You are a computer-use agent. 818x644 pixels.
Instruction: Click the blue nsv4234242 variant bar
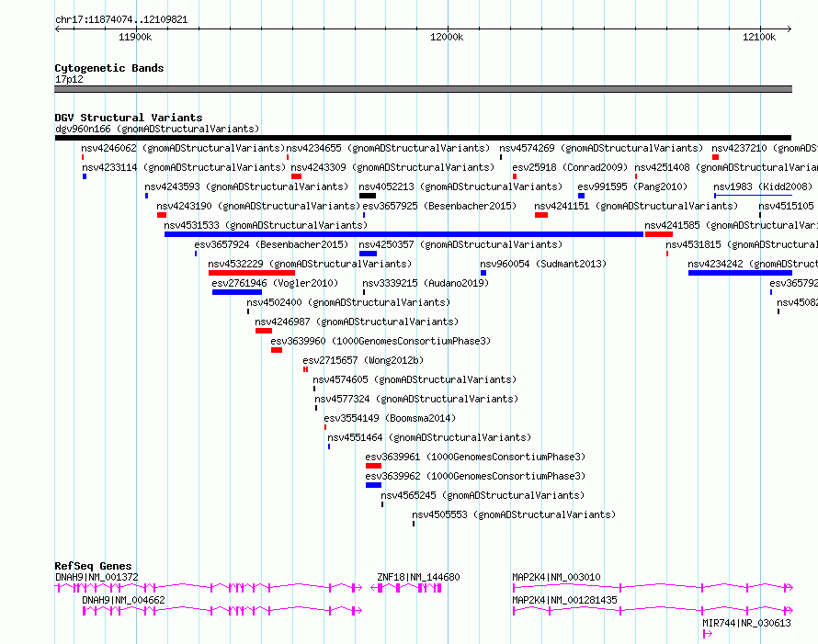(740, 273)
